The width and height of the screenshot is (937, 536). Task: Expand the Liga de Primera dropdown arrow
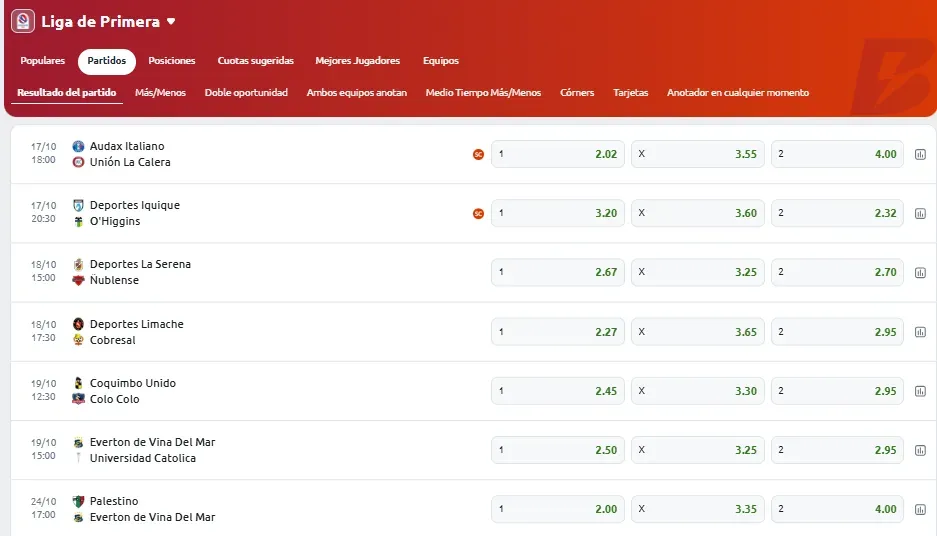pyautogui.click(x=171, y=21)
